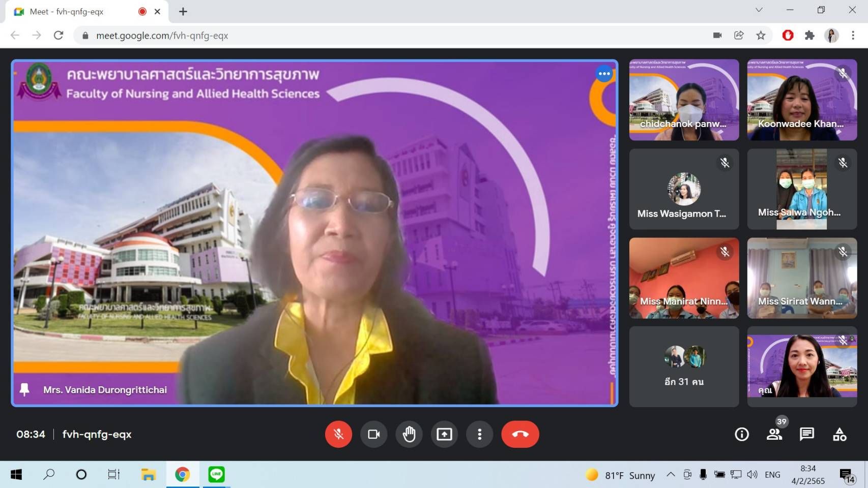Leave the call with the red hang-up button

click(x=520, y=434)
